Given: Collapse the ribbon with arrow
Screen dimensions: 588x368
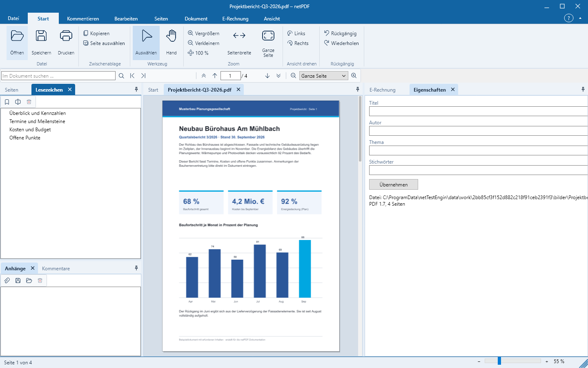Looking at the screenshot, I should point(580,18).
